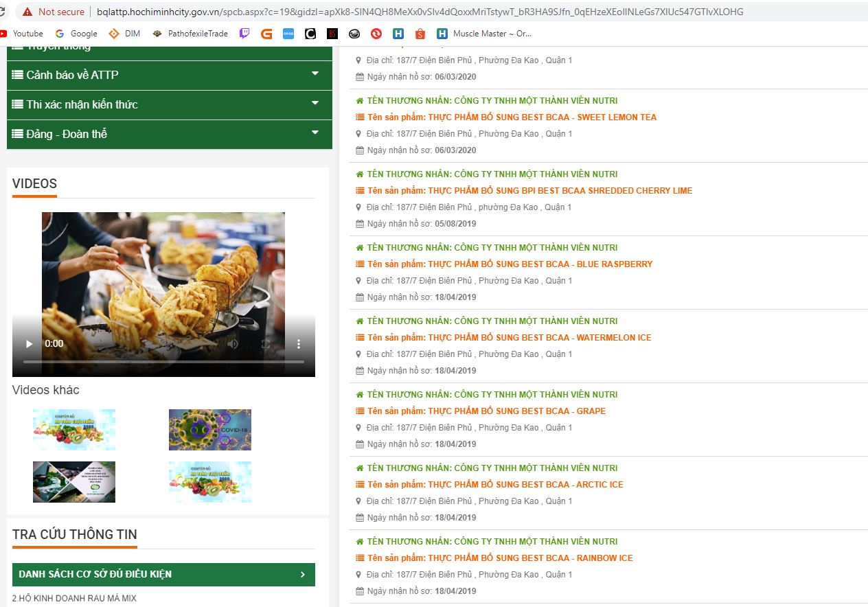This screenshot has height=607, width=868.
Task: Open the Twitch bookmark icon
Action: click(x=244, y=33)
